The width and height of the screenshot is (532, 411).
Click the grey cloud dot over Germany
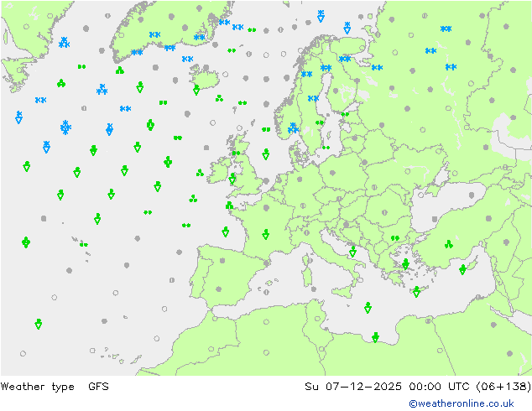300,179
